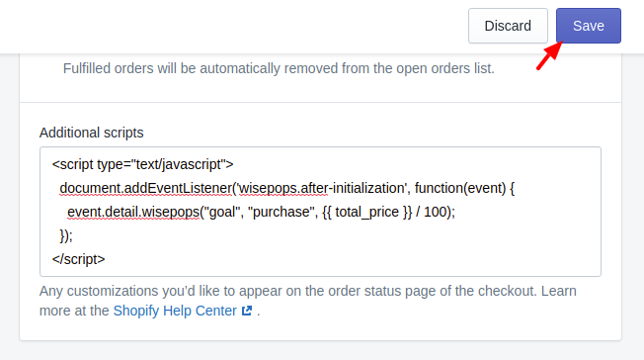Click the external link icon after Help Center
The height and width of the screenshot is (360, 644).
click(x=247, y=311)
